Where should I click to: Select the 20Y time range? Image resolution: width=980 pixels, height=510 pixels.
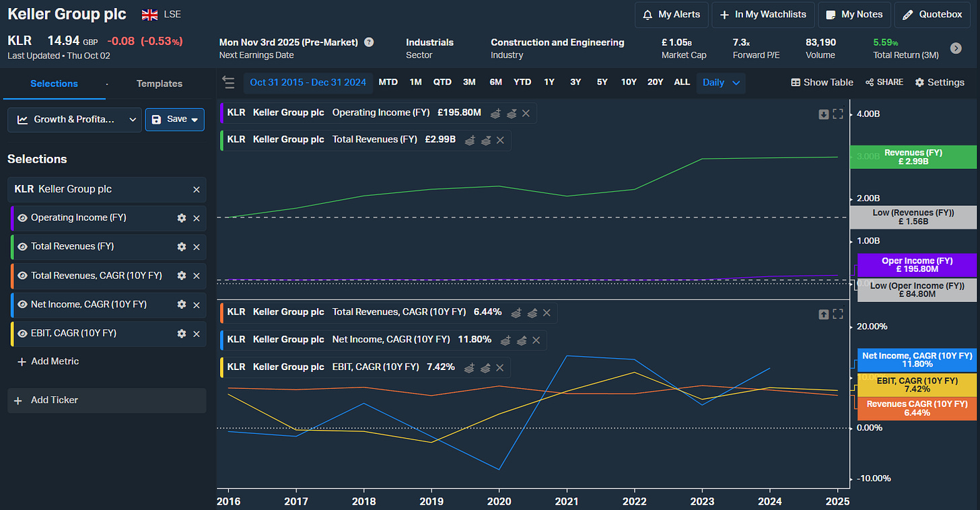(655, 82)
